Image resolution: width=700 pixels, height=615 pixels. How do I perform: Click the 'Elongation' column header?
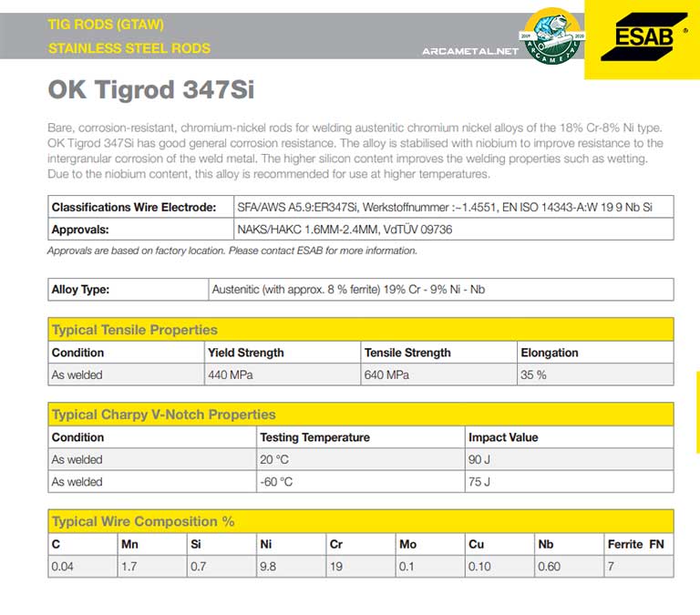[549, 353]
